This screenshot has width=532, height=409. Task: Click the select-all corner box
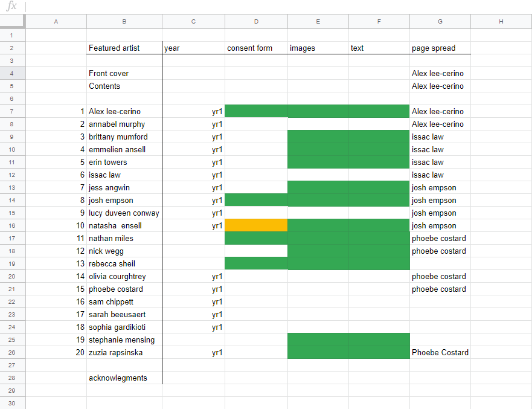point(12,22)
